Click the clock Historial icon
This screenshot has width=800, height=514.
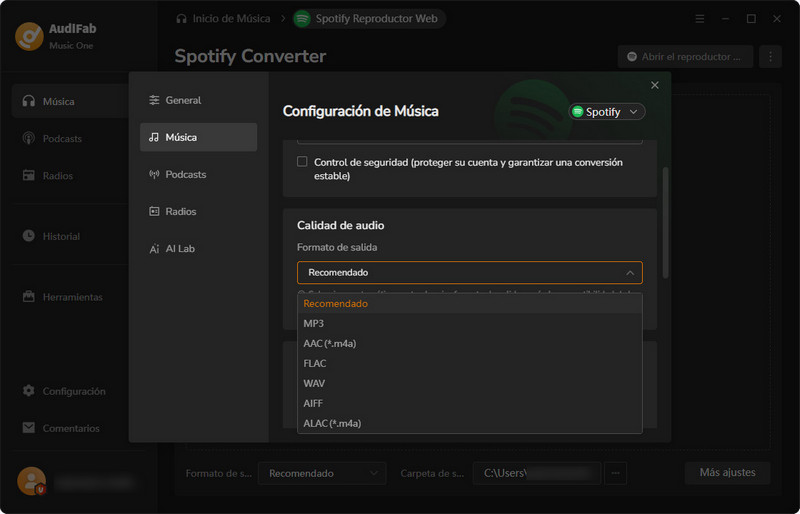click(29, 236)
